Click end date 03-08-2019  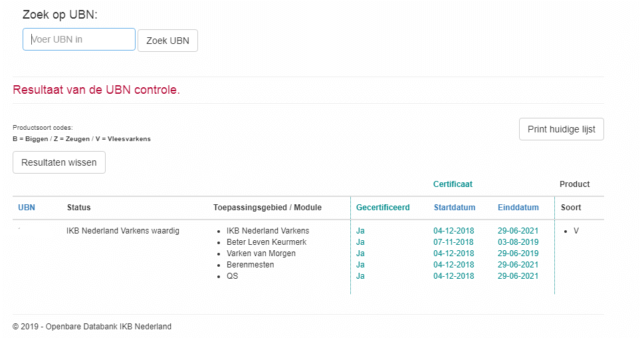[x=518, y=242]
